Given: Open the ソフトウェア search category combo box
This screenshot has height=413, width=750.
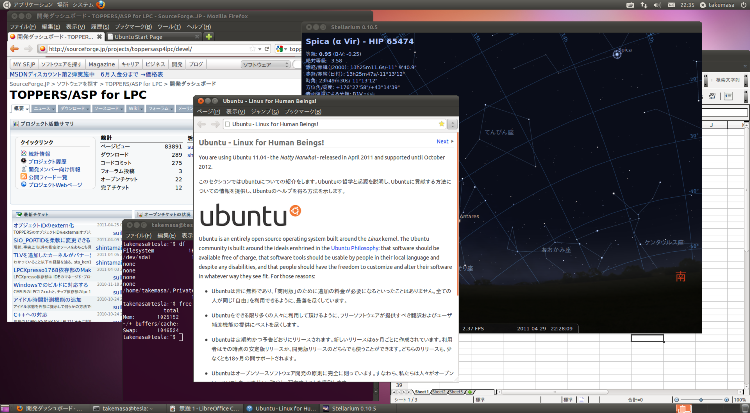Looking at the screenshot, I should [265, 64].
